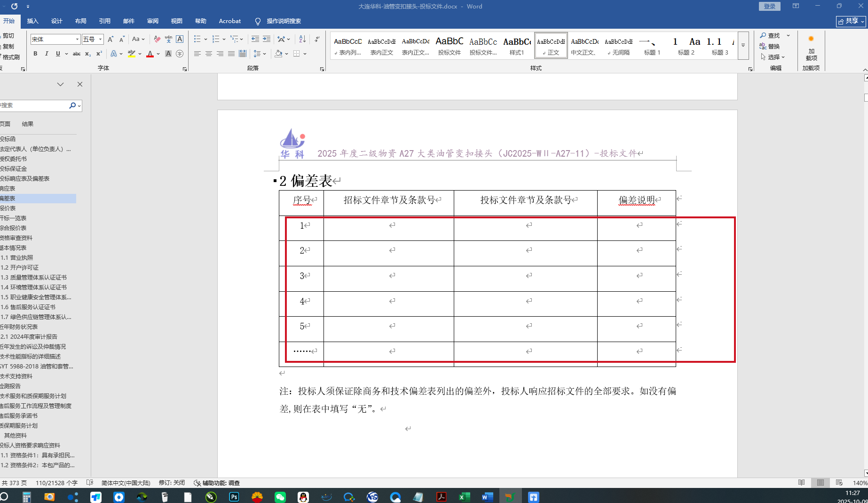Image resolution: width=868 pixels, height=503 pixels.
Task: Apply red font color
Action: tap(150, 54)
